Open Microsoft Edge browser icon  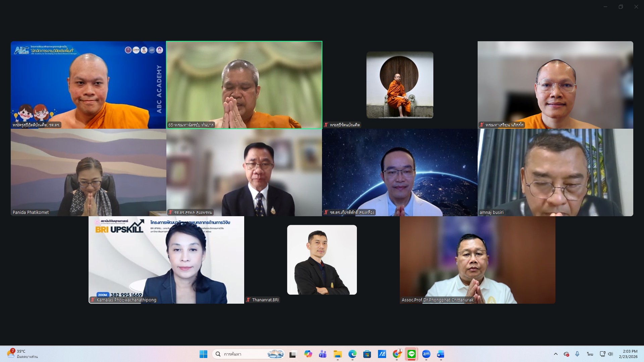[x=352, y=354]
